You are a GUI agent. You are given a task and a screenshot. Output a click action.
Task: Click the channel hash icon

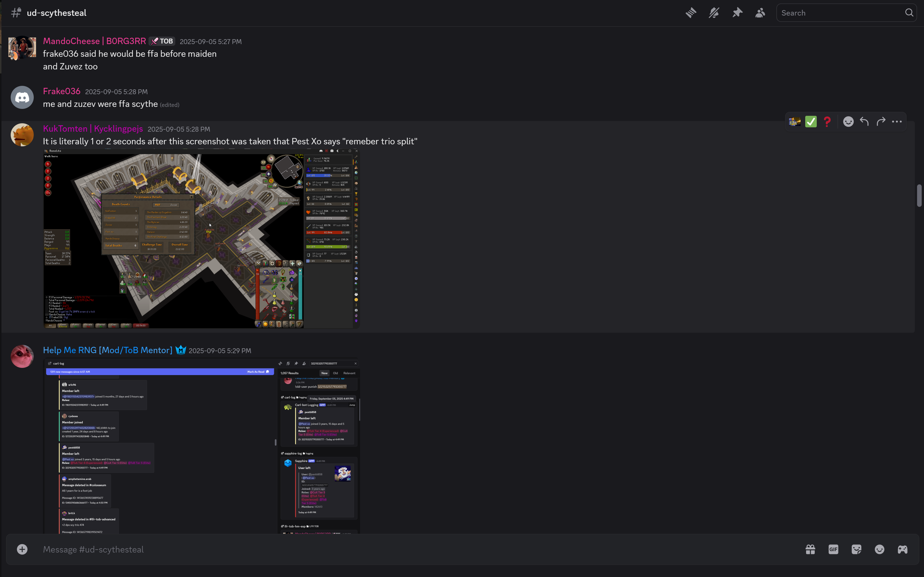(x=16, y=13)
